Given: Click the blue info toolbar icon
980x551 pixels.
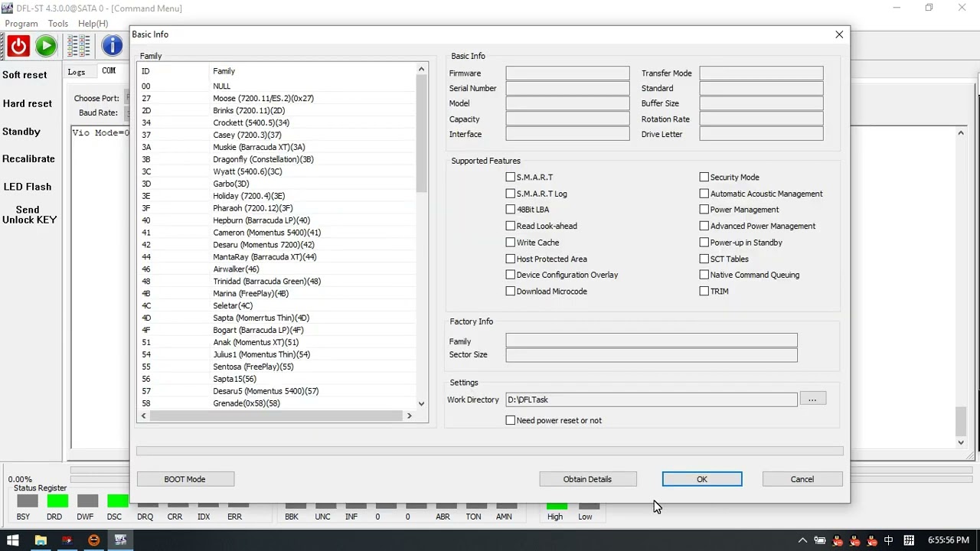Looking at the screenshot, I should point(113,46).
